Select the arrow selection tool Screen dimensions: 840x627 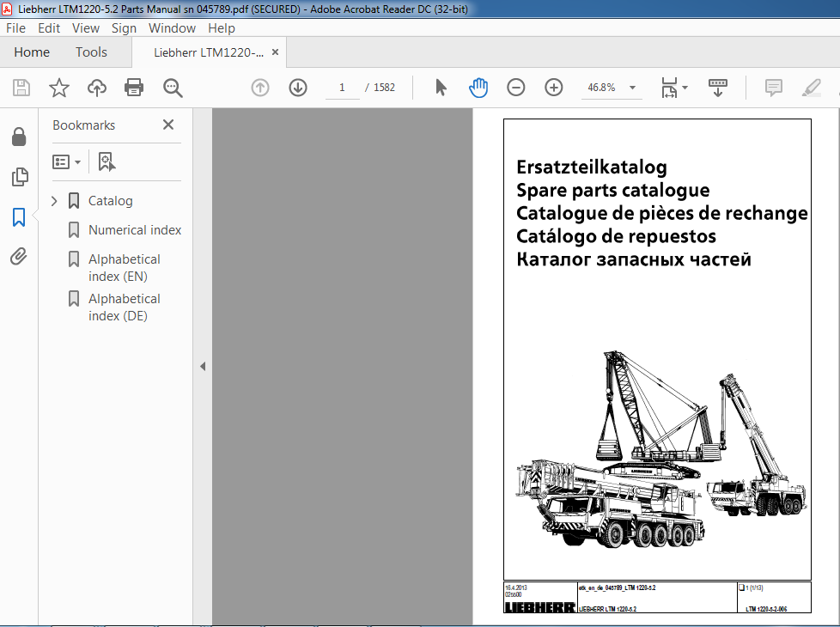(x=441, y=88)
